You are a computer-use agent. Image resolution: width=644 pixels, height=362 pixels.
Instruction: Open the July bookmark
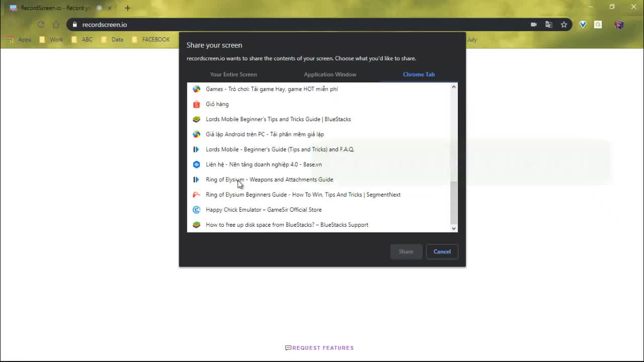pyautogui.click(x=472, y=40)
